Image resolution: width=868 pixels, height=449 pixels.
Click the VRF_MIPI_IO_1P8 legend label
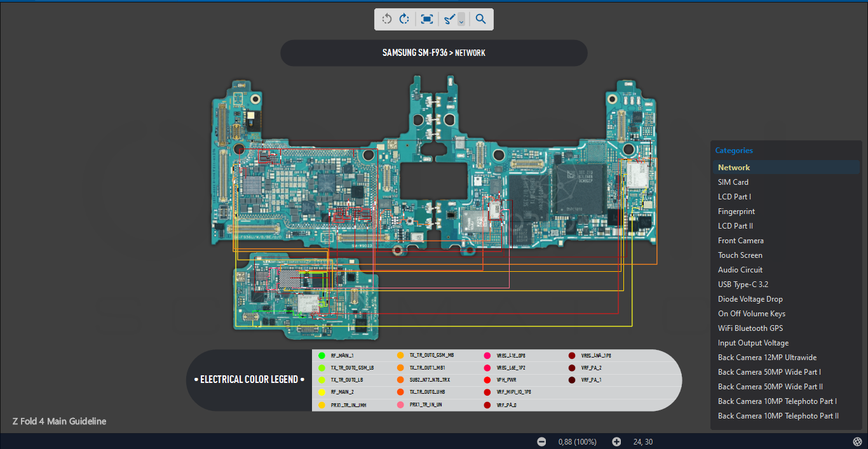pyautogui.click(x=513, y=392)
